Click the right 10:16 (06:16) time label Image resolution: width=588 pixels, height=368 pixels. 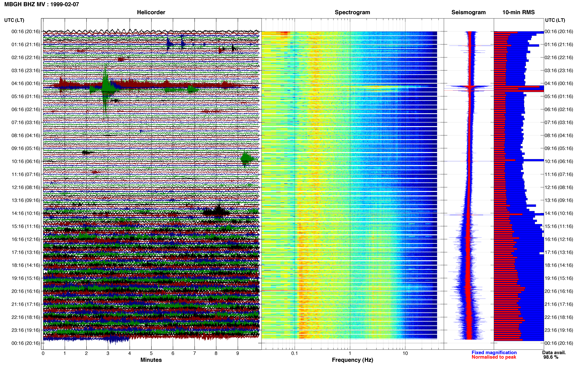[559, 161]
